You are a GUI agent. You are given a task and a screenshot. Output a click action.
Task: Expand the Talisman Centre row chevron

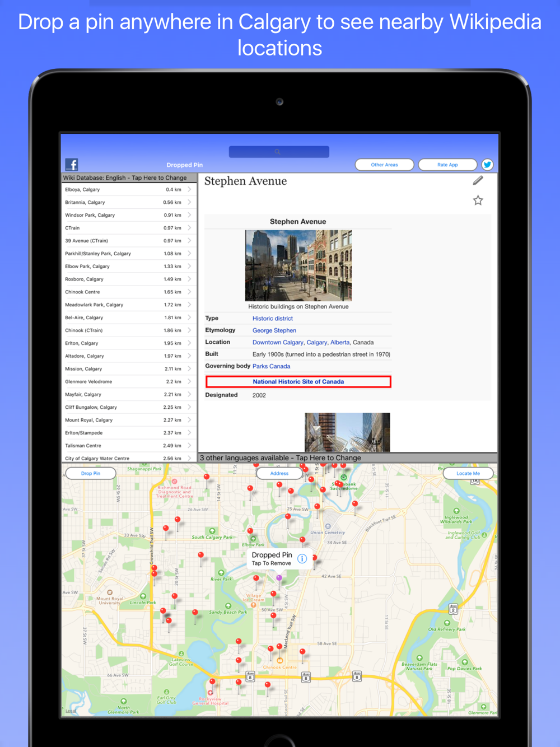[x=189, y=446]
